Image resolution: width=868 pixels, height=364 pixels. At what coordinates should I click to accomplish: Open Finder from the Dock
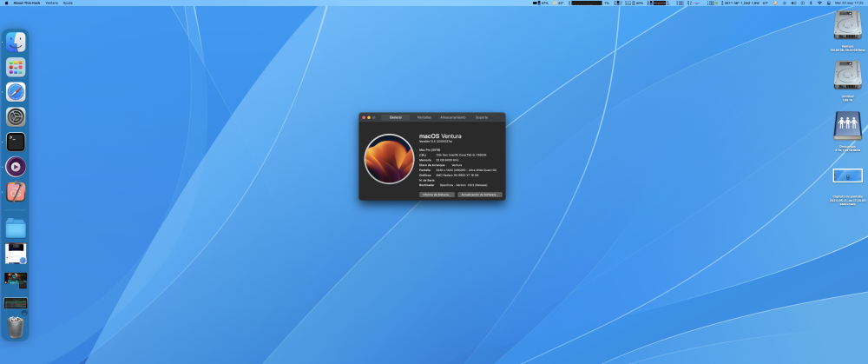pos(16,42)
